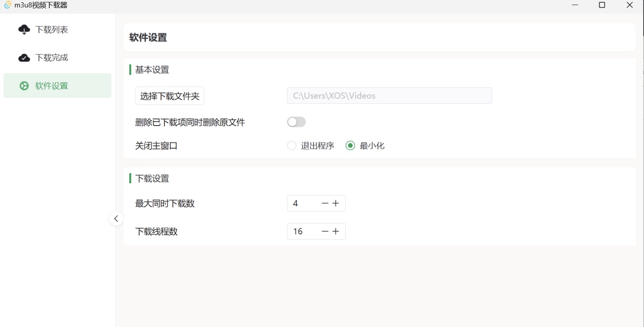
Task: Close the m3u8视频下载器 window
Action: [630, 5]
